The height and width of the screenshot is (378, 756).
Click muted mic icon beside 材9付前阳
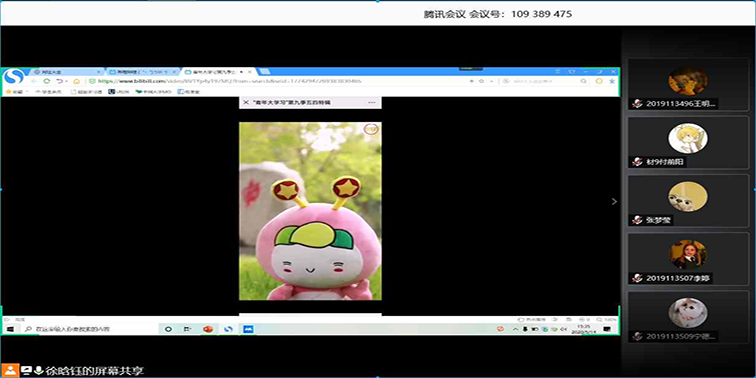pyautogui.click(x=637, y=162)
